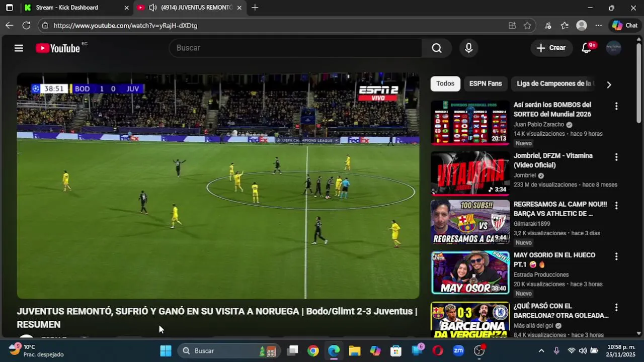Screen dimensions: 644x362
Task: Go to the YouTube home logo
Action: (58, 48)
